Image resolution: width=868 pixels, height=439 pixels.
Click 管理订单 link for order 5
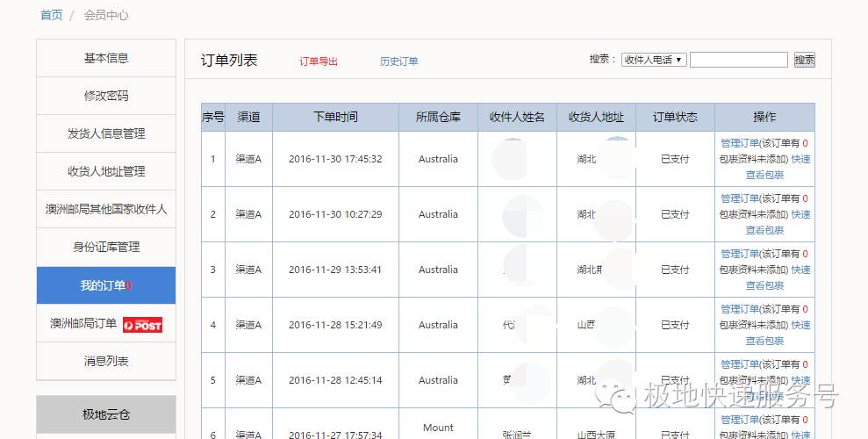[x=740, y=364]
